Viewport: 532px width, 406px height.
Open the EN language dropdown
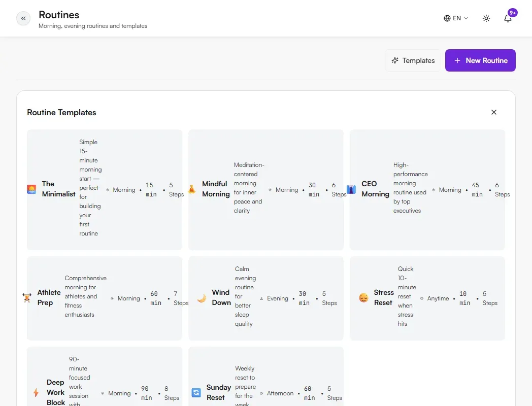(x=456, y=18)
